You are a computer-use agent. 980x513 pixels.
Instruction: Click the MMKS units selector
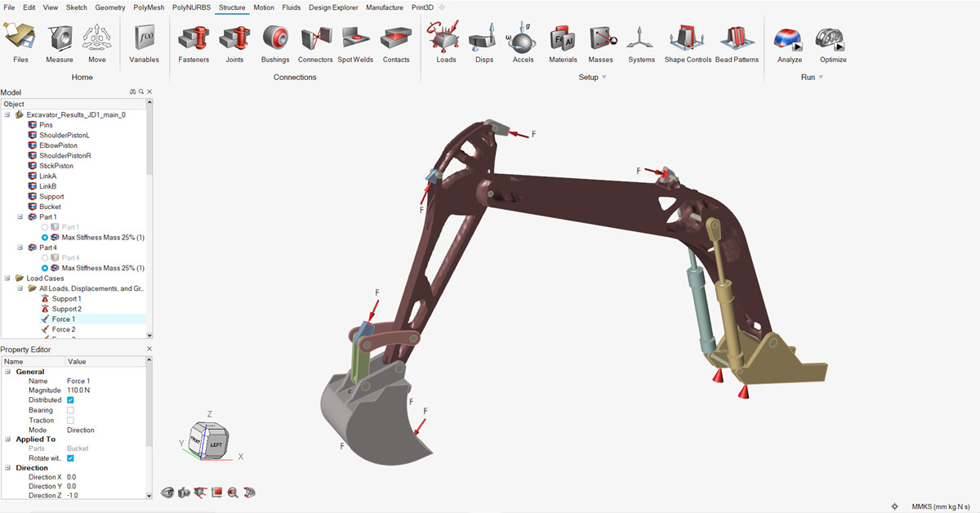(x=939, y=506)
